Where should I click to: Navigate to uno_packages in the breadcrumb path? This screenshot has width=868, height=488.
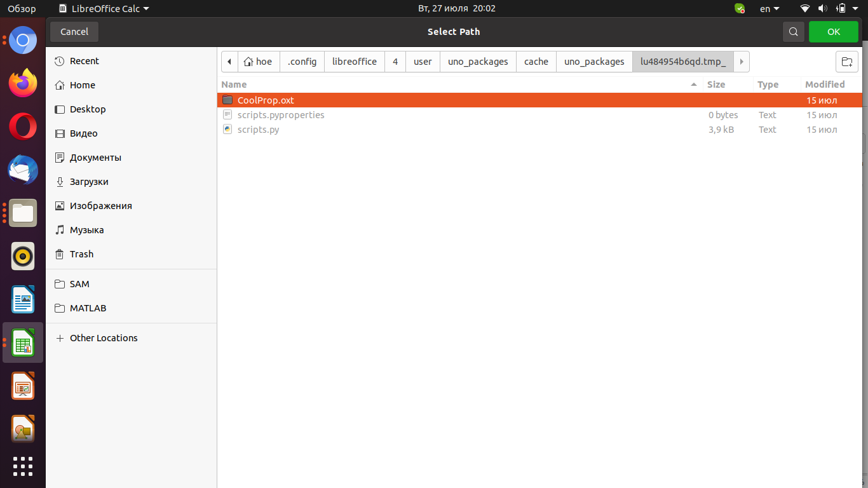(x=478, y=62)
